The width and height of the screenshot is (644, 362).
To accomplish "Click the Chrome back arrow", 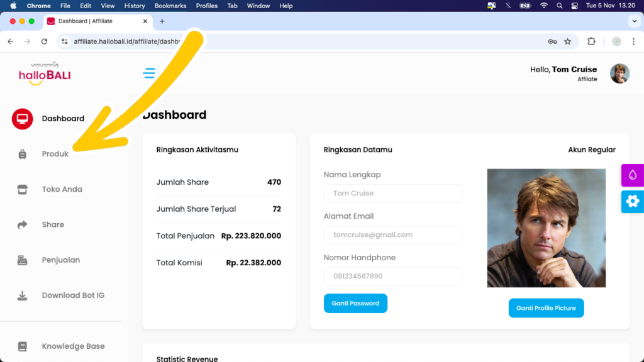I will [11, 41].
